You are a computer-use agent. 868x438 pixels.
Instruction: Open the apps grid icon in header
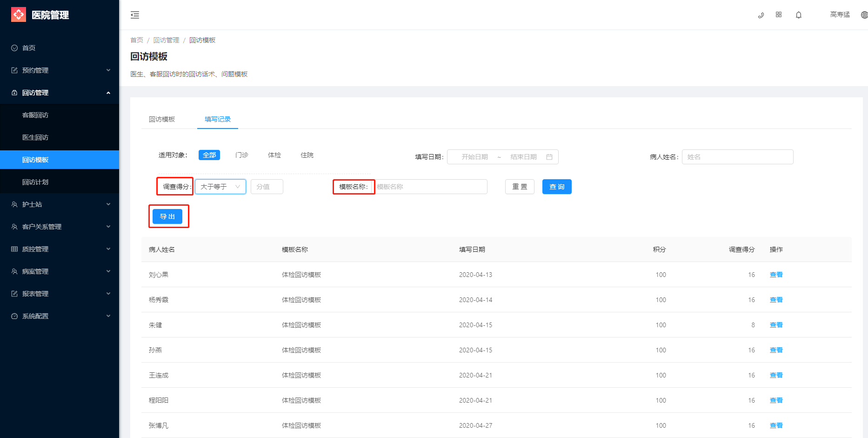click(779, 15)
